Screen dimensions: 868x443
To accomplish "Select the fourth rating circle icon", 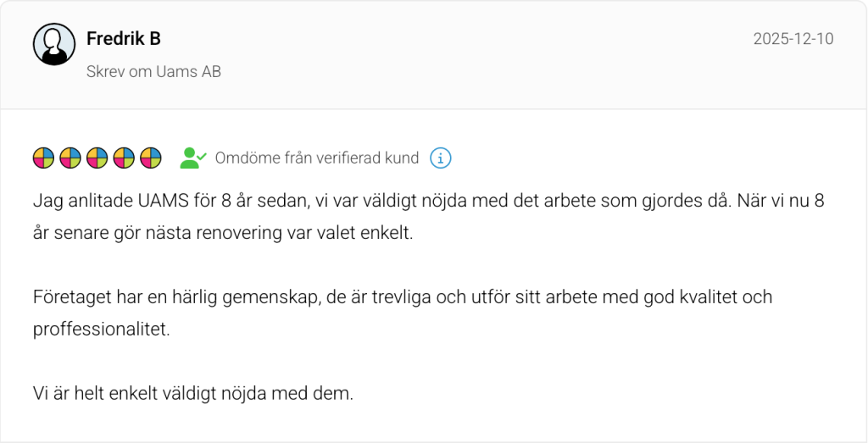I will (x=124, y=158).
